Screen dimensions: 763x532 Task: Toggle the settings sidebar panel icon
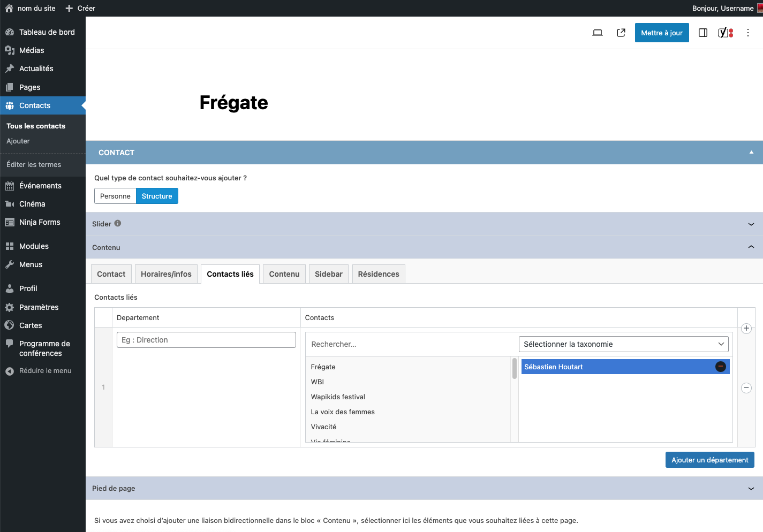pos(703,33)
